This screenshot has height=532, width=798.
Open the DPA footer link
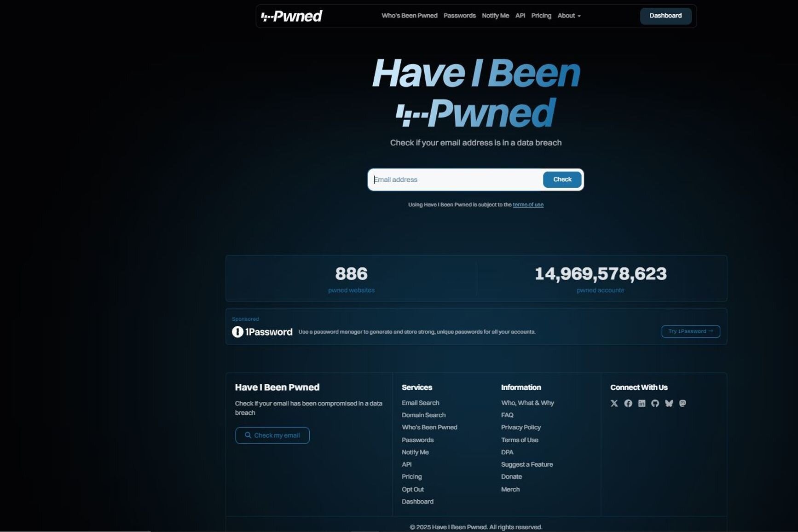[x=507, y=452]
